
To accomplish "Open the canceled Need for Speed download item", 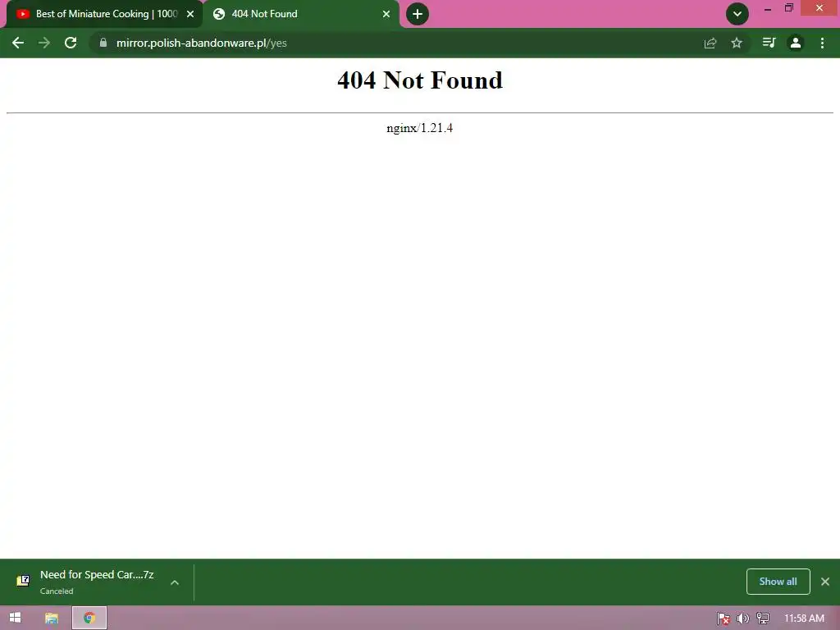I will tap(97, 582).
